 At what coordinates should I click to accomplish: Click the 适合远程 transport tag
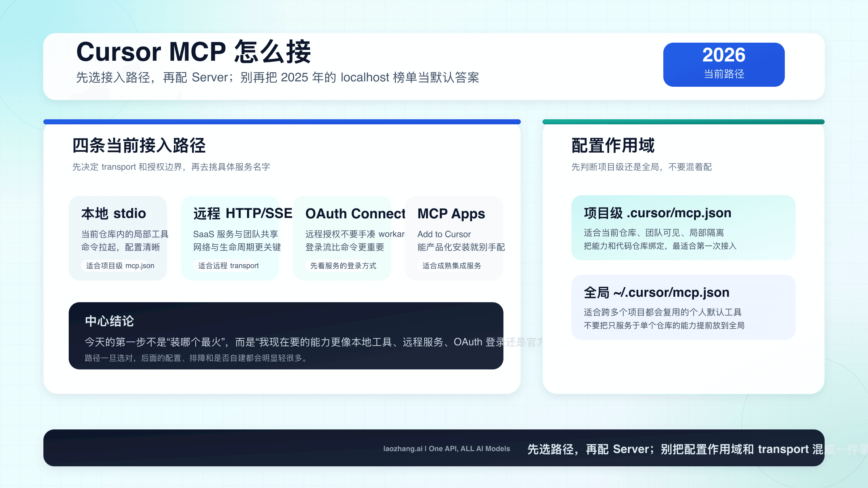point(228,266)
